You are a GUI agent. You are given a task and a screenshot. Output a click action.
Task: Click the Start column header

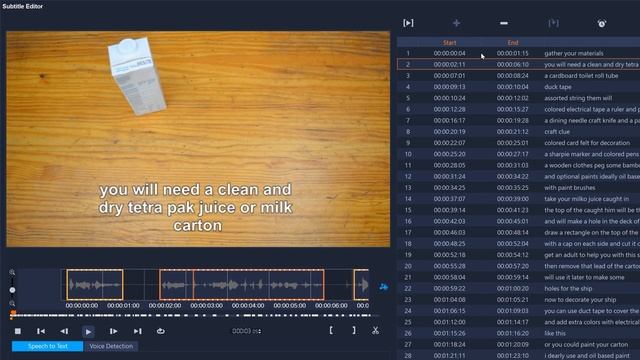[449, 42]
